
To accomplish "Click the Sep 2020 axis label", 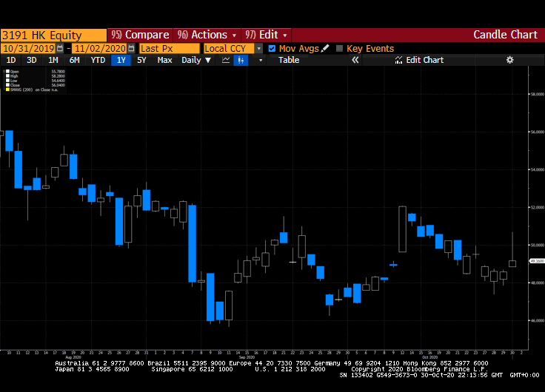I will coord(247,357).
